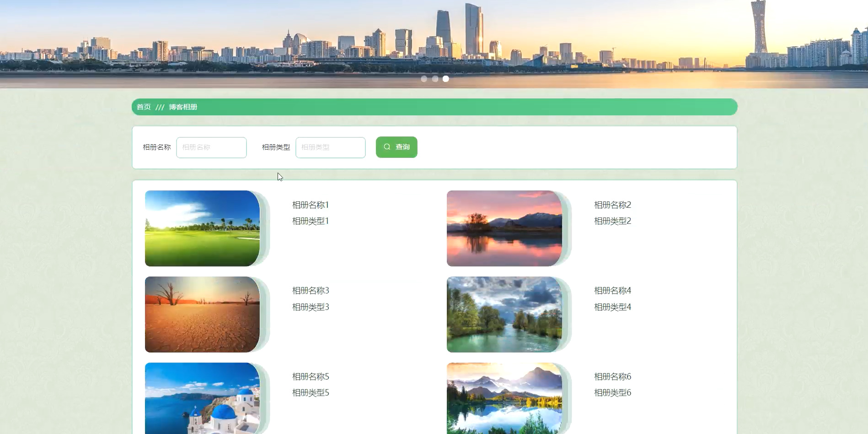Open the green golf field album thumbnail
868x434 pixels.
coord(203,228)
